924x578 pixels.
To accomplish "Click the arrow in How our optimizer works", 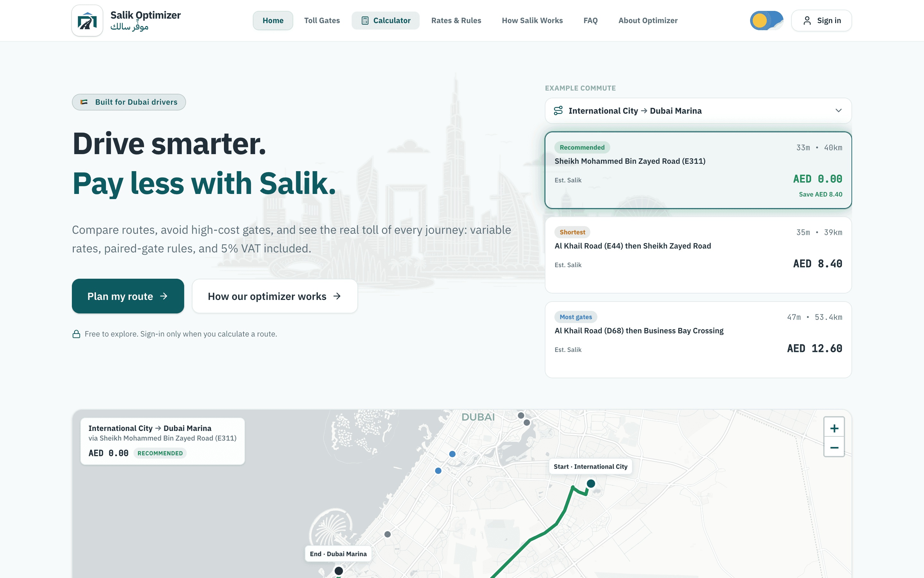I will click(337, 296).
